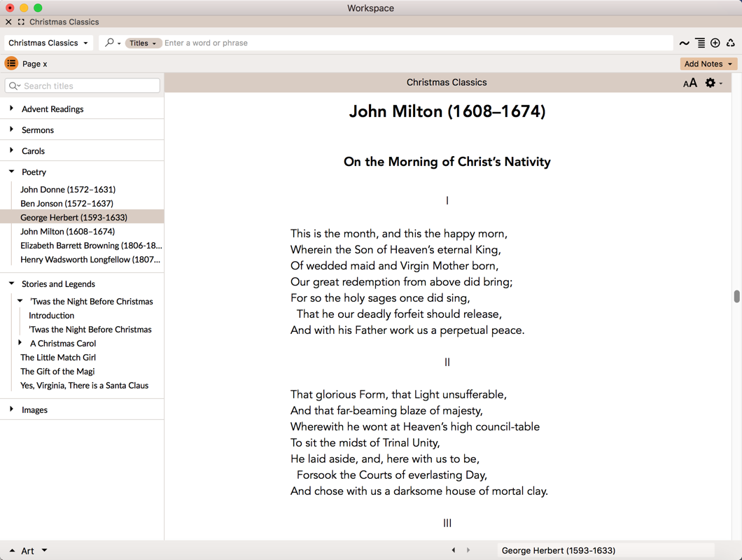Viewport: 742px width, 560px height.
Task: Focus the 'Enter a word or phrase' field
Action: [416, 43]
